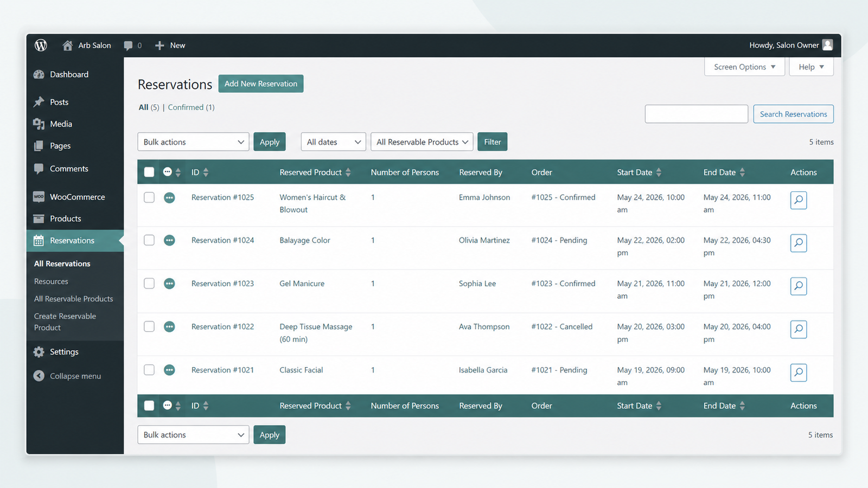Click status dot icon for Reservation #1022

[169, 326]
